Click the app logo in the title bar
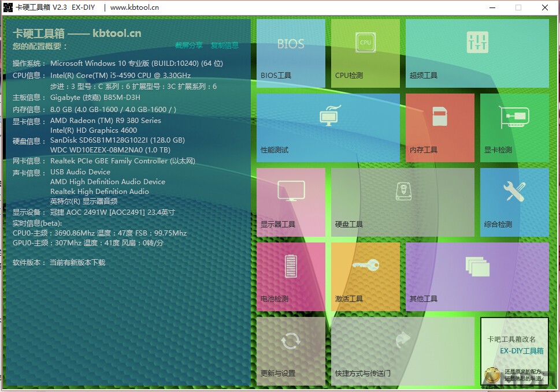560x392 pixels. [8, 7]
